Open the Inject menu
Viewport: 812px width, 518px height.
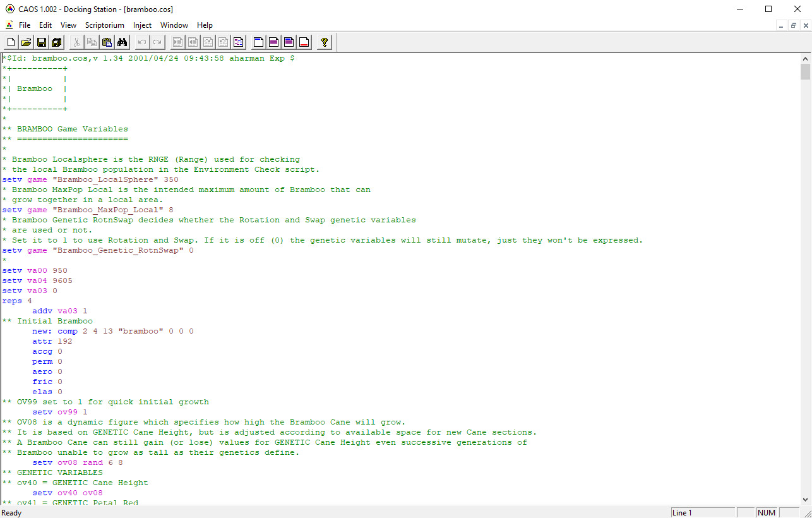(x=141, y=25)
